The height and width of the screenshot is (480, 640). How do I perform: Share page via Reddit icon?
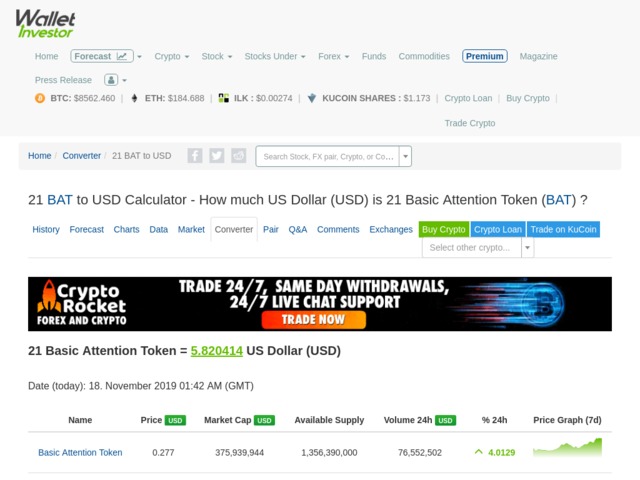pyautogui.click(x=239, y=156)
